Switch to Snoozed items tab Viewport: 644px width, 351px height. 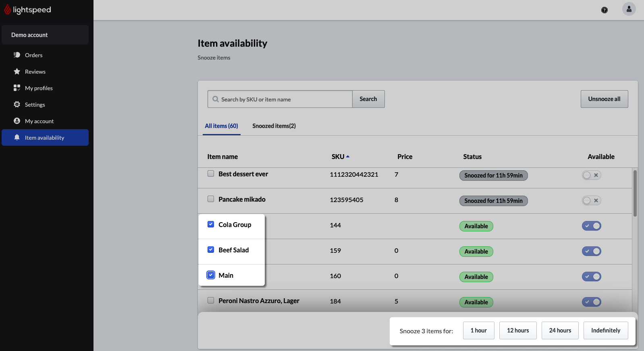point(274,126)
